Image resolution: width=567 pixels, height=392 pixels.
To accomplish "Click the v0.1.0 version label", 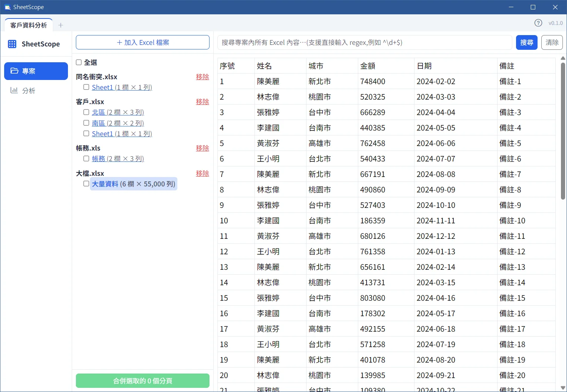I will pyautogui.click(x=555, y=23).
